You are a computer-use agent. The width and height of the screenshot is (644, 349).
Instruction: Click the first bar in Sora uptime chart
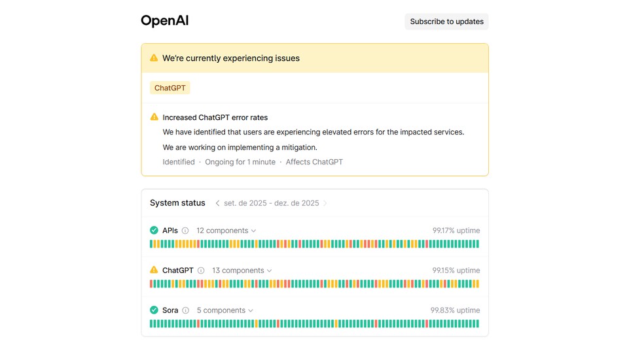(x=151, y=324)
